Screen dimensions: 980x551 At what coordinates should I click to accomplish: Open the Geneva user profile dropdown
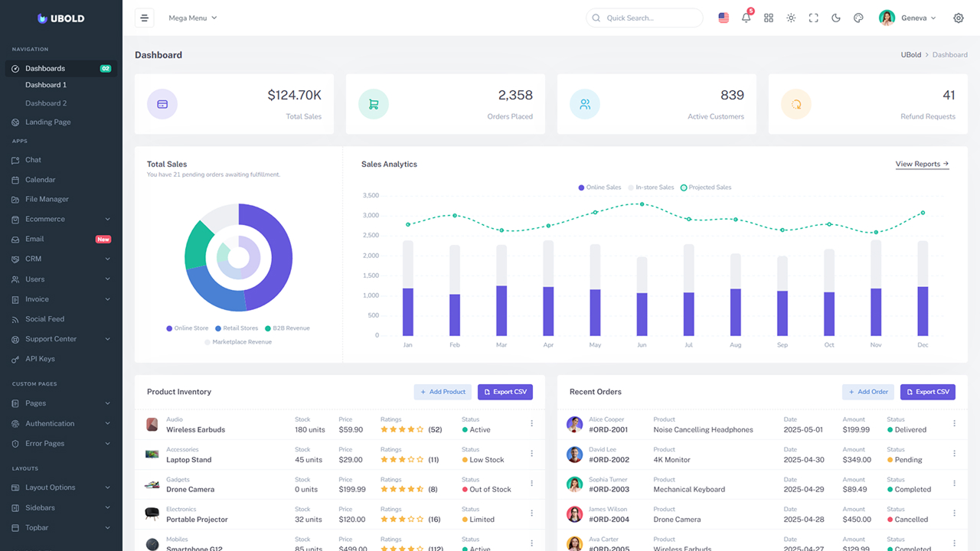908,18
